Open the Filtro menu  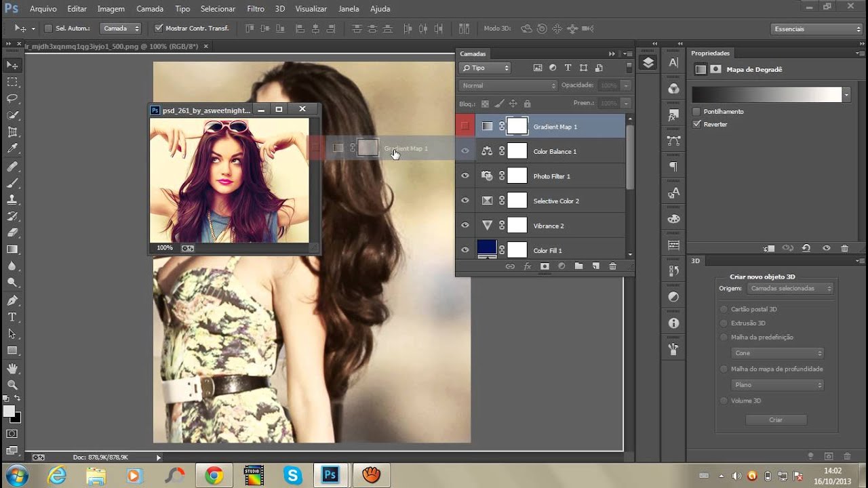coord(256,9)
